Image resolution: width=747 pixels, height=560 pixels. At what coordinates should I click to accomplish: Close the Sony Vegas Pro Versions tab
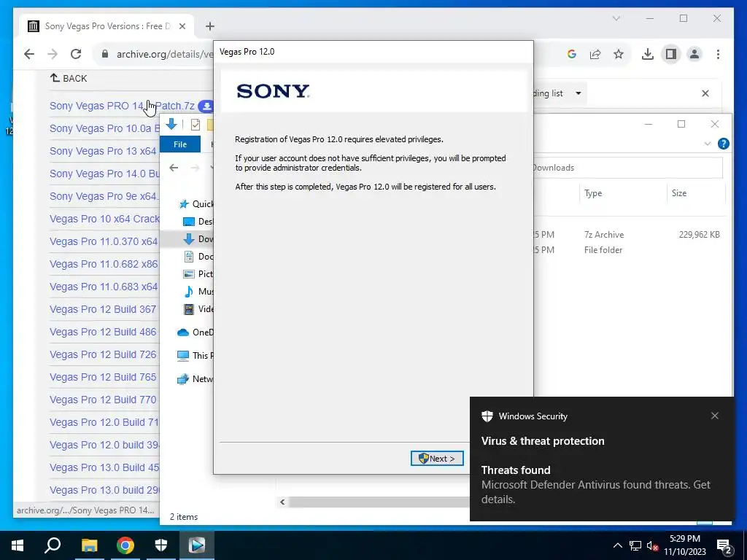[x=182, y=26]
